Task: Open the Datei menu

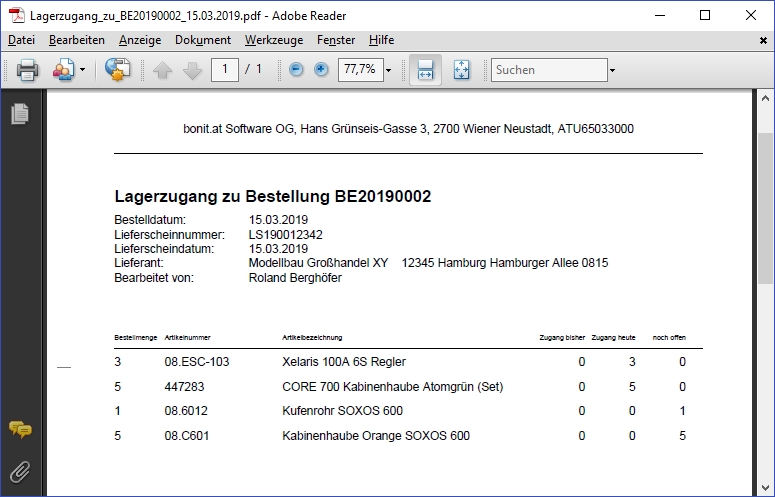Action: click(22, 40)
